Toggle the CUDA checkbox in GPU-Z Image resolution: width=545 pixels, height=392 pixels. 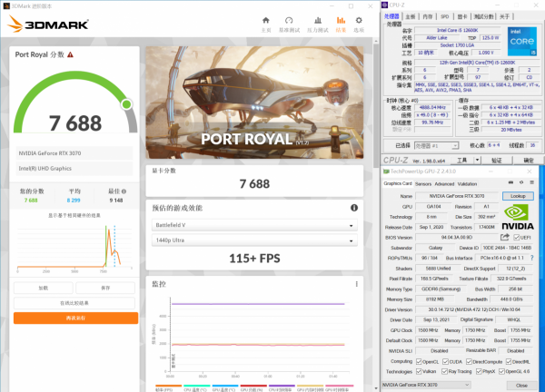click(x=445, y=361)
